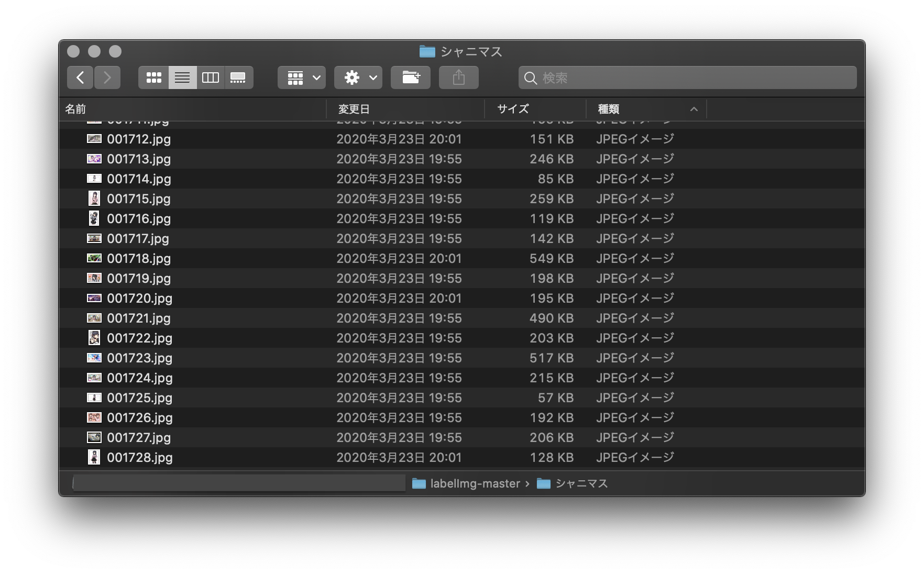Screen dimensions: 924x574
Task: Click the 001716.jpg thumbnail icon
Action: (94, 218)
